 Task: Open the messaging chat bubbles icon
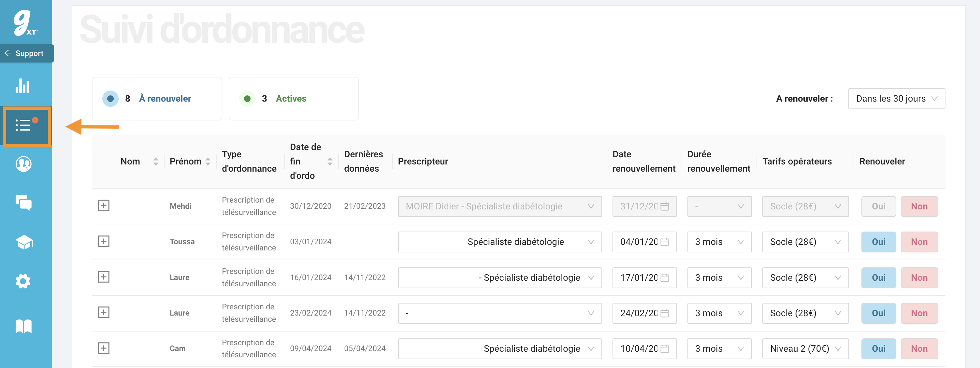(23, 203)
